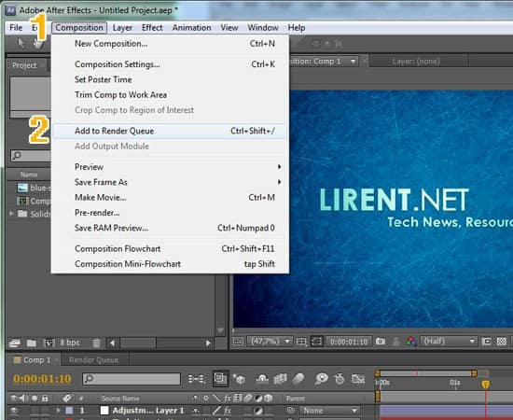Create a new folder in Project panel
This screenshot has height=420, width=513.
point(32,343)
